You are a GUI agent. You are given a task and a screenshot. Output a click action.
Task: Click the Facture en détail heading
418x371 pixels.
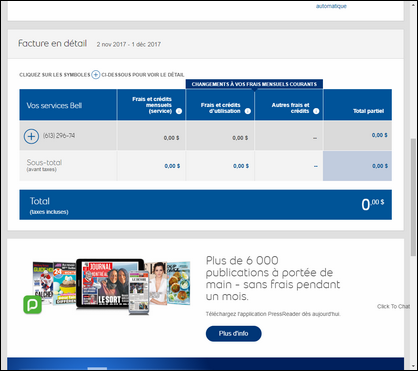(x=52, y=43)
